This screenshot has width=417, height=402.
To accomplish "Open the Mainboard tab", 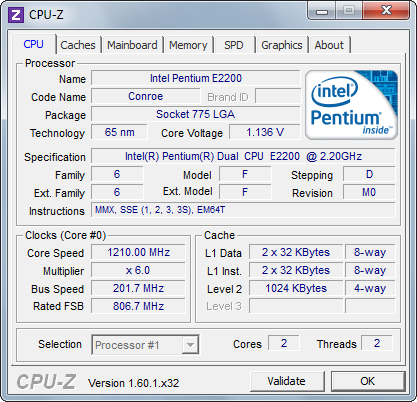I will click(132, 45).
